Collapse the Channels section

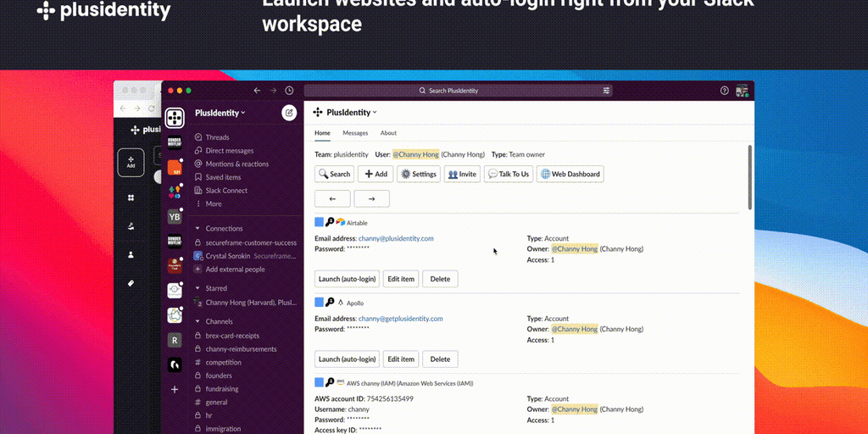[198, 322]
